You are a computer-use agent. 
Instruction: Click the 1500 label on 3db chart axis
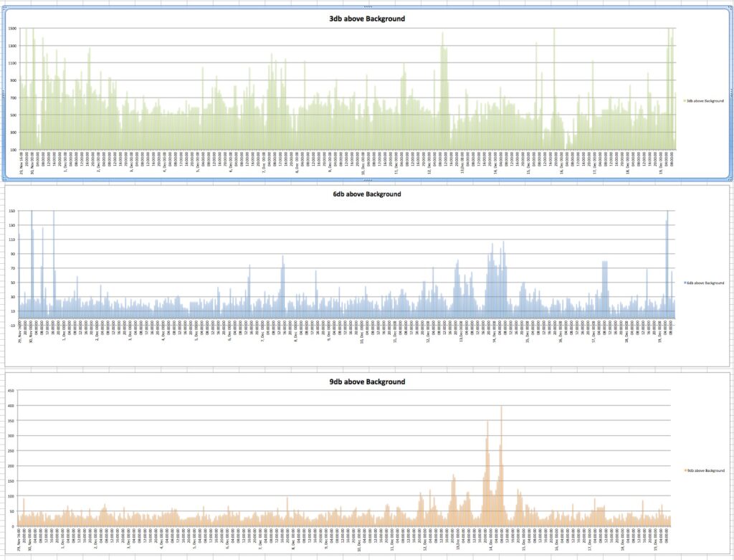(x=12, y=28)
